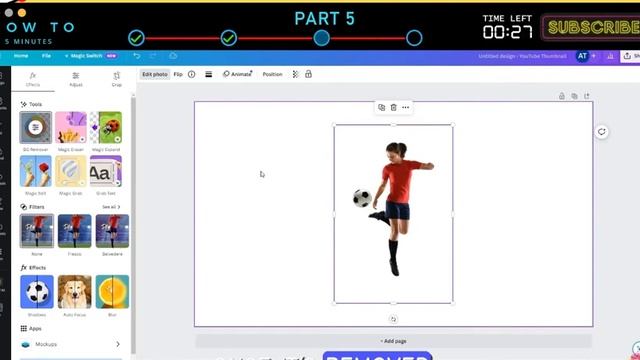Click the design title Untitled design
640x360 pixels.
522,56
